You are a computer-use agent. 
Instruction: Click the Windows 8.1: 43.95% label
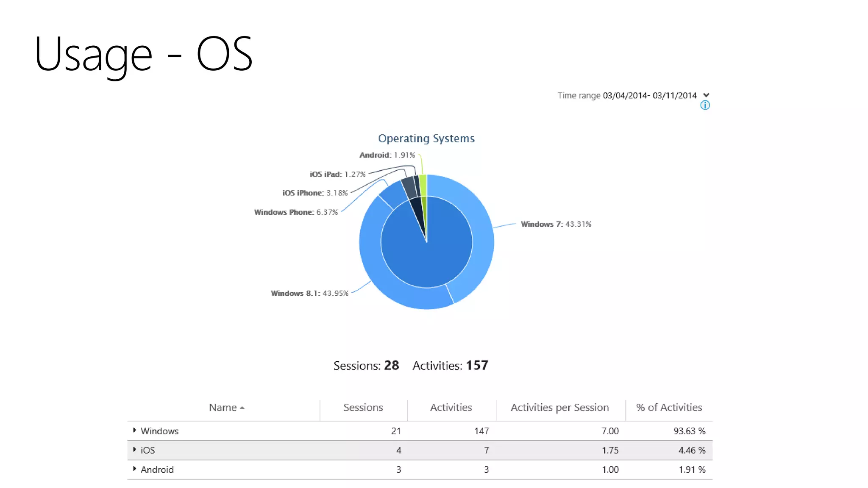pos(309,293)
